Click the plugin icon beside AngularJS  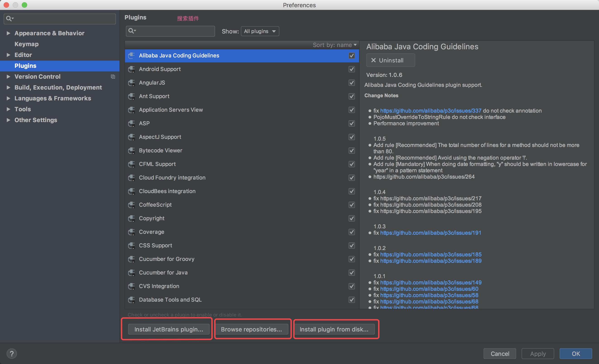point(132,83)
